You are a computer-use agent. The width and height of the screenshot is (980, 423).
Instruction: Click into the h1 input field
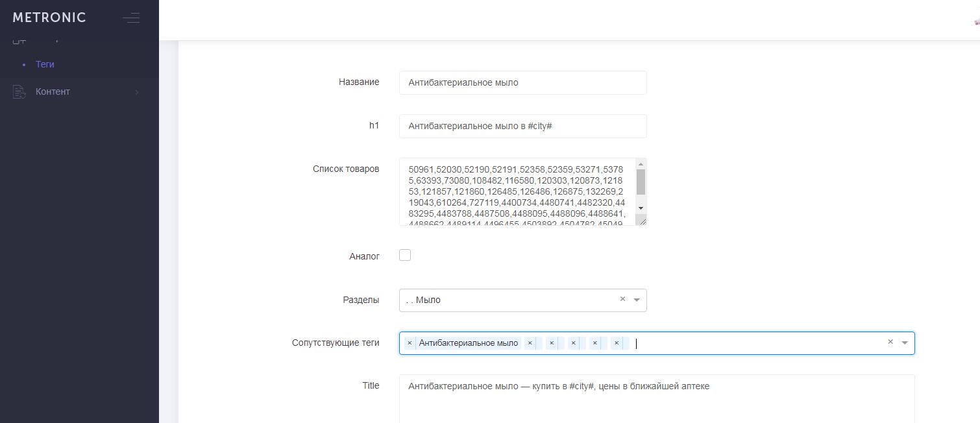[523, 126]
